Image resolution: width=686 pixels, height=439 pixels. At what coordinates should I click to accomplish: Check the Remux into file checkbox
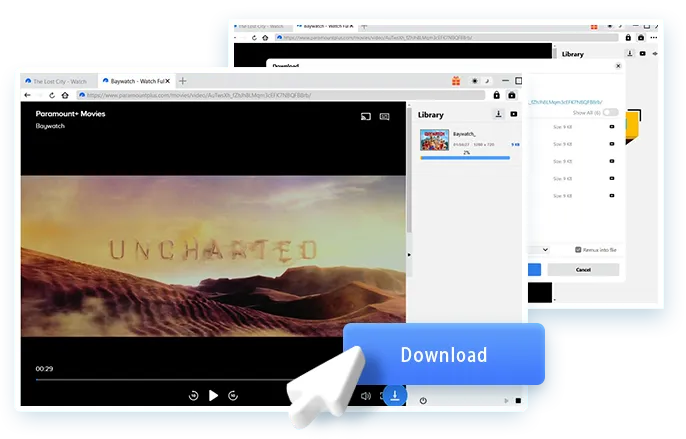578,249
